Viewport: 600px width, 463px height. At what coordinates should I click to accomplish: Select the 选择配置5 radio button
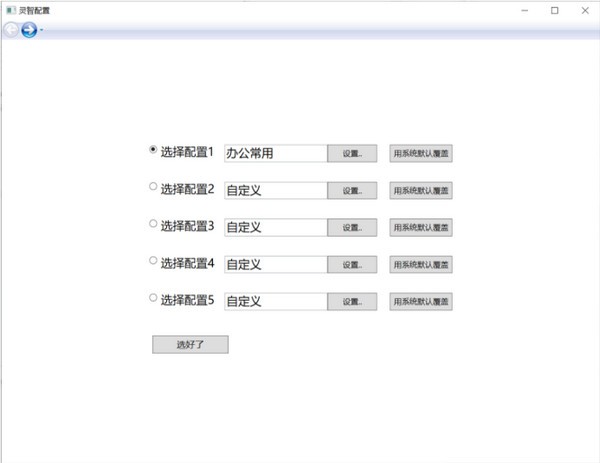(153, 297)
